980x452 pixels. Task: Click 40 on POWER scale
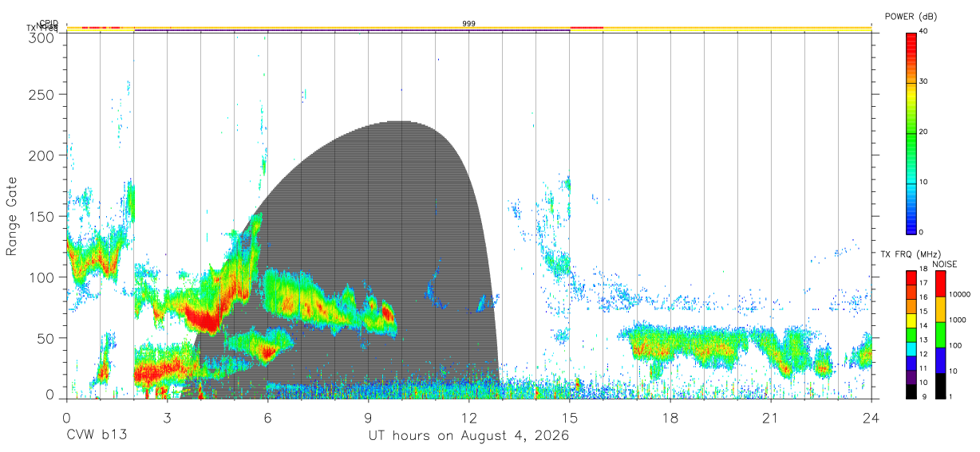(924, 32)
